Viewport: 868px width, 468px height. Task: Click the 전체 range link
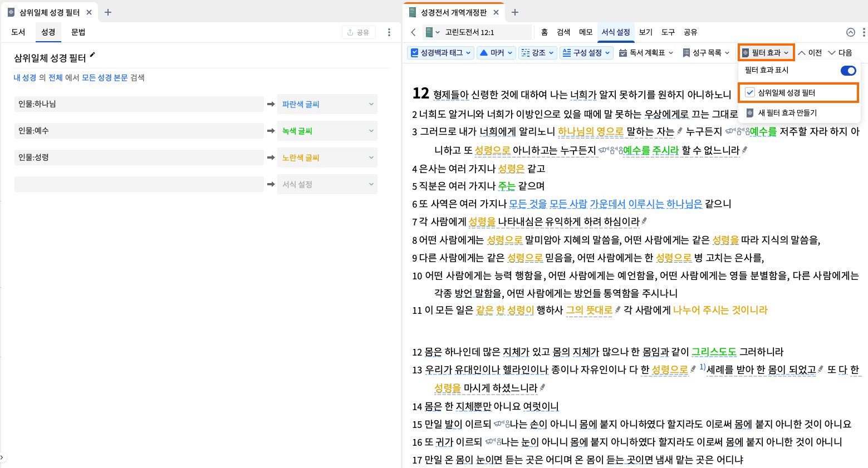(x=56, y=78)
